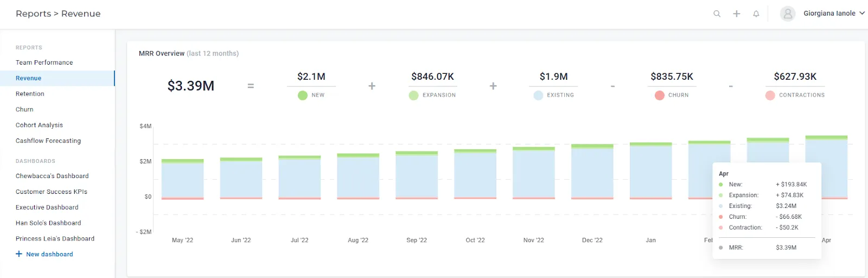Go to Cohort Analysis report
Viewport: 868px width, 278px height.
(x=39, y=125)
